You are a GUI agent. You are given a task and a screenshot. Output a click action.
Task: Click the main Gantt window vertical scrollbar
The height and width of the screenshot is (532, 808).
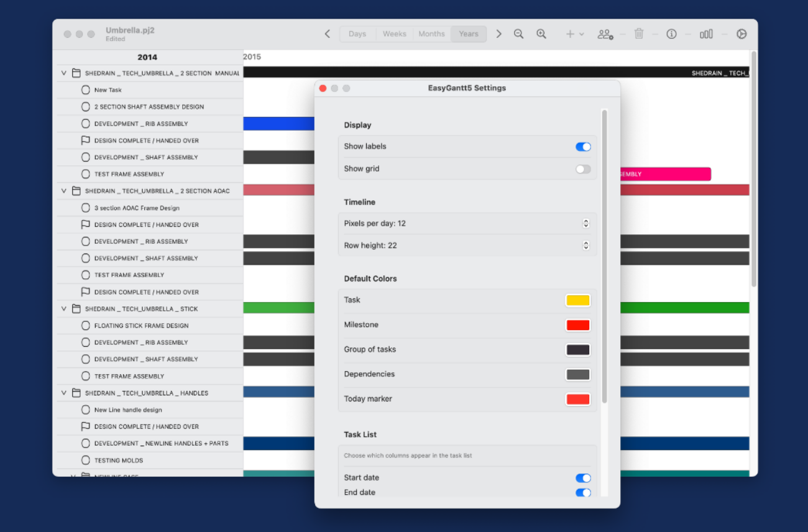pos(754,169)
